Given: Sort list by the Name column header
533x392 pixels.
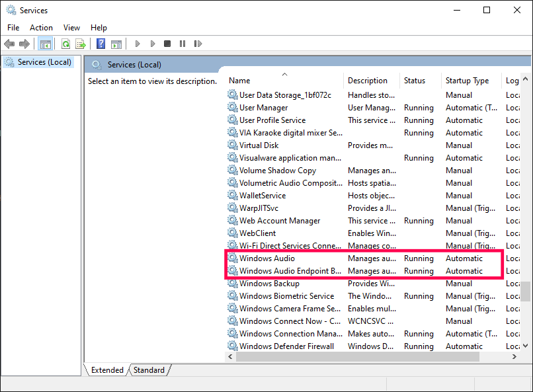Looking at the screenshot, I should [x=284, y=81].
